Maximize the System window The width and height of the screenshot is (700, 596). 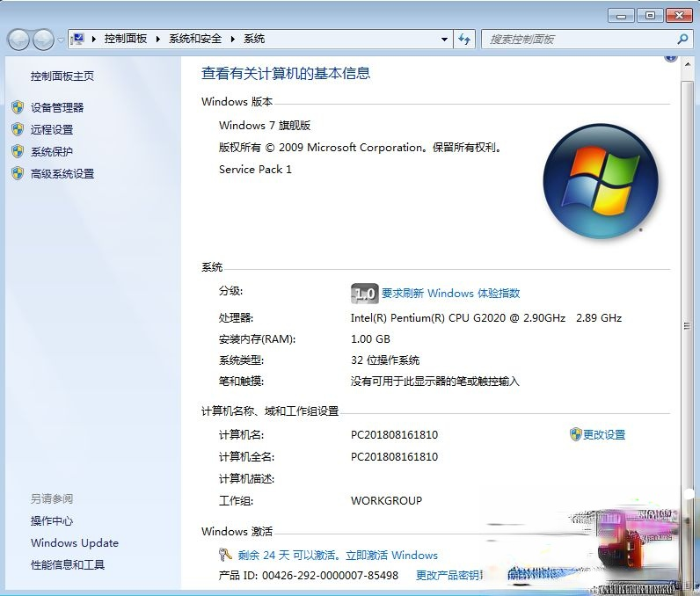650,16
